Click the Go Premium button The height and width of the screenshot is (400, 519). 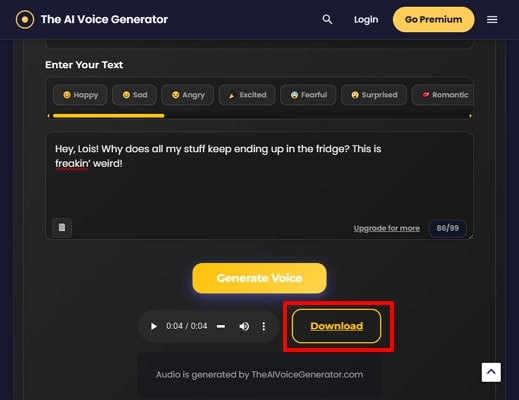pos(433,20)
